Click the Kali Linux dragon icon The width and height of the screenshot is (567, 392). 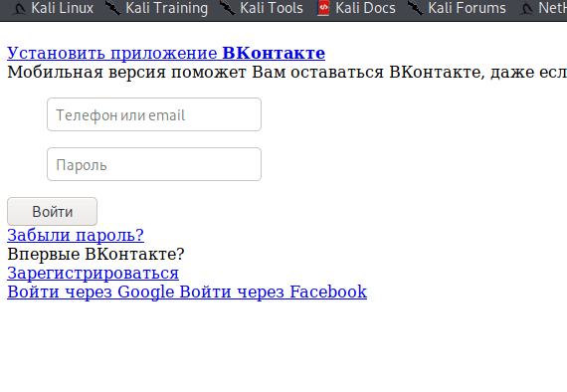tap(19, 9)
